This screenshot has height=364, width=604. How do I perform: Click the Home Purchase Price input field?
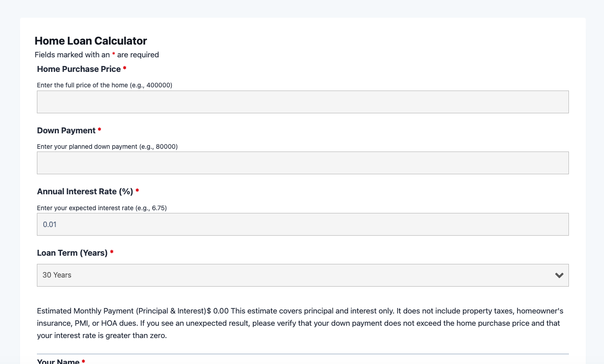[302, 102]
